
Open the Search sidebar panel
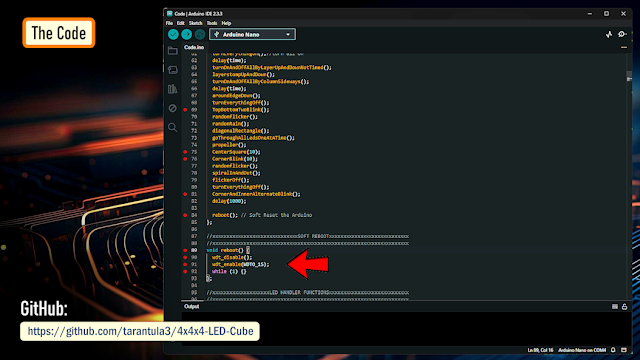pyautogui.click(x=173, y=127)
